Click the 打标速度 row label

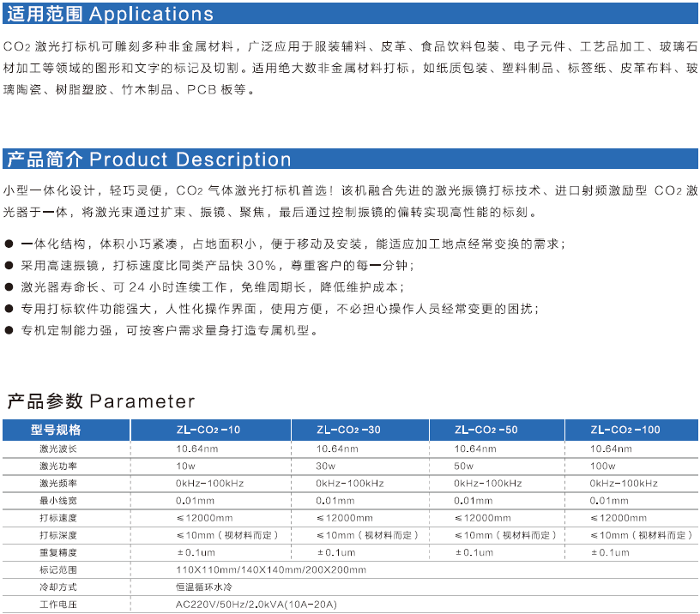tap(57, 518)
